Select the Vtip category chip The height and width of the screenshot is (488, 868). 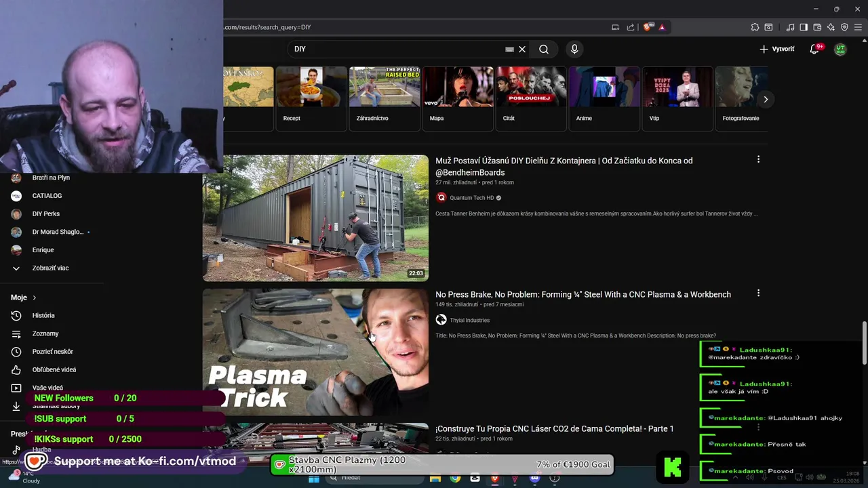click(x=677, y=98)
